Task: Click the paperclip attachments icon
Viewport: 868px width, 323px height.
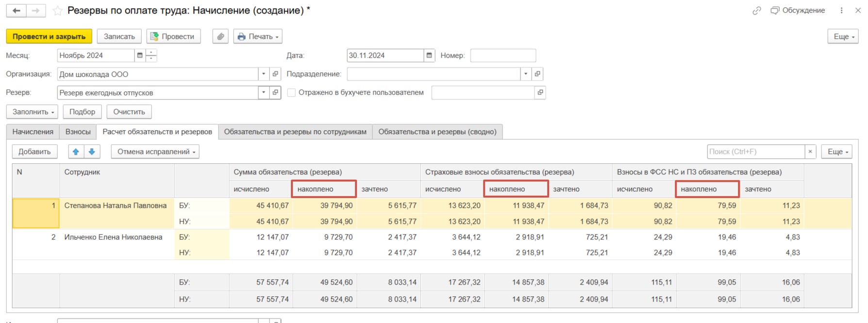Action: [x=220, y=36]
